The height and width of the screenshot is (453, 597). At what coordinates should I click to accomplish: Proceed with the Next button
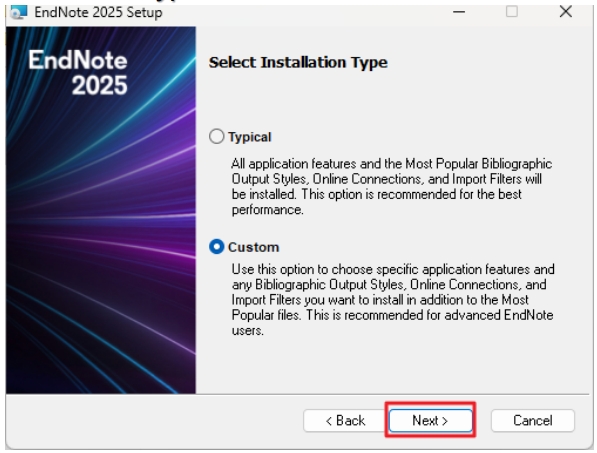pos(430,421)
